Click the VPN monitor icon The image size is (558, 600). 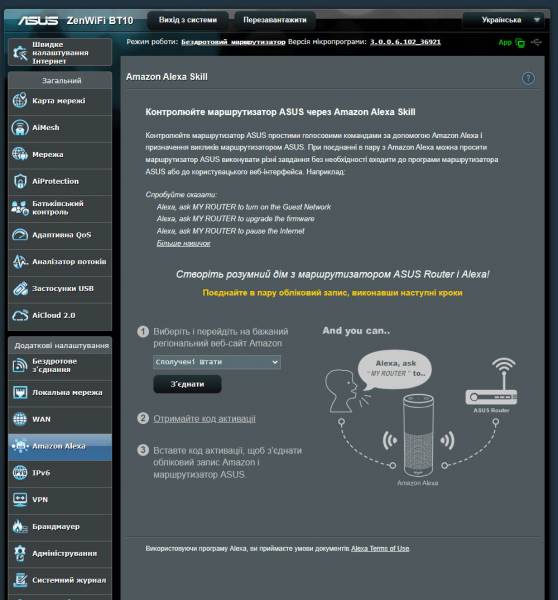(20, 500)
